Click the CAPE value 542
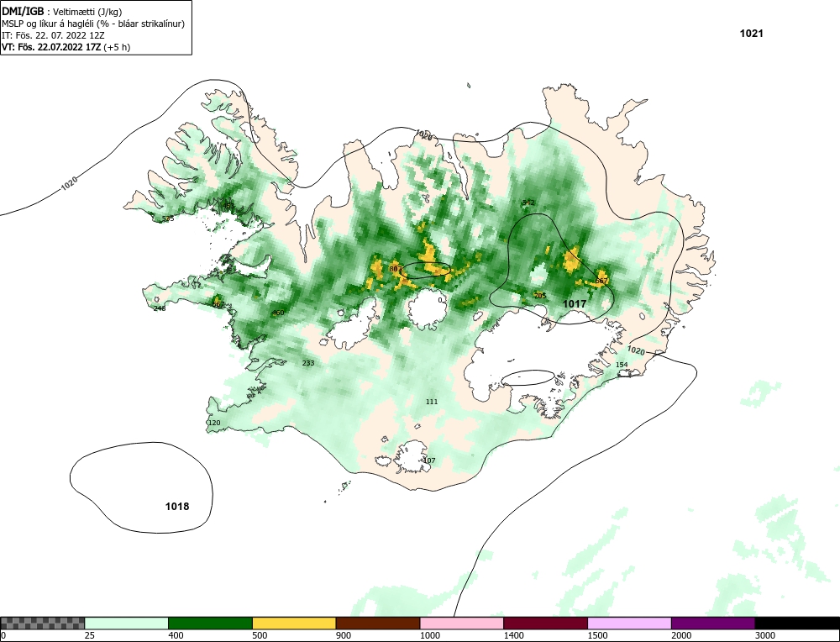Viewport: 840px width, 642px height. click(x=528, y=203)
